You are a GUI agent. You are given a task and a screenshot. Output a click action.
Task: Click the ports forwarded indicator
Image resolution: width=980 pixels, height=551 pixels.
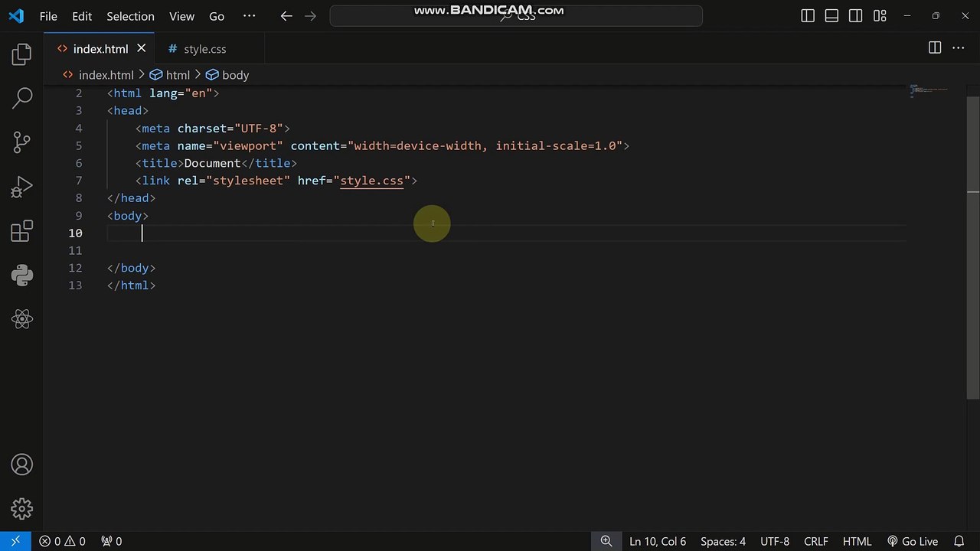click(x=112, y=541)
